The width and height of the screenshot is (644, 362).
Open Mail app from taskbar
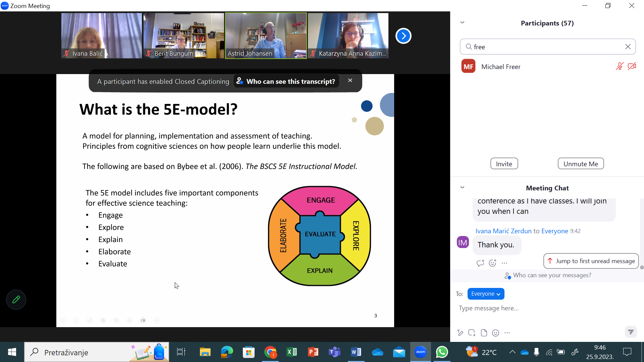tap(399, 352)
